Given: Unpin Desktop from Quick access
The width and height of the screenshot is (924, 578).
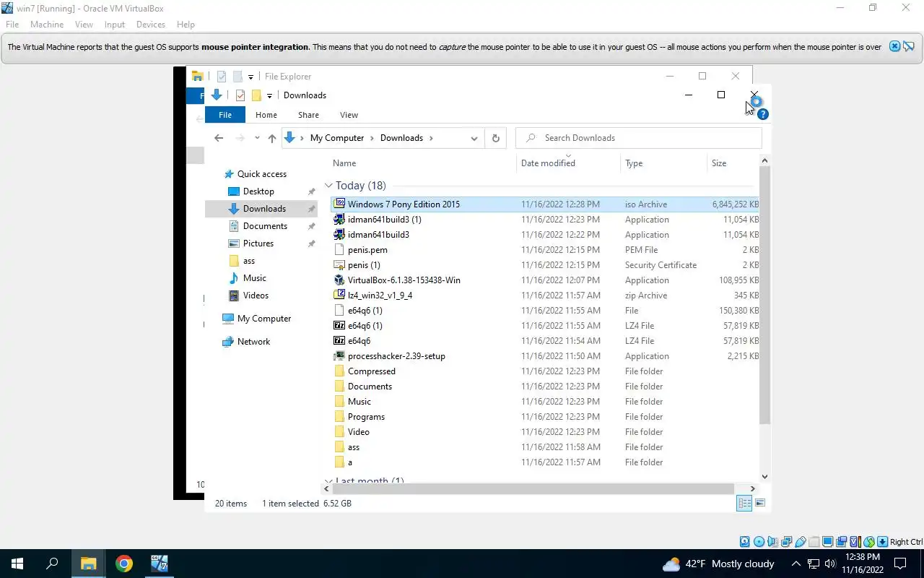Looking at the screenshot, I should (x=311, y=191).
